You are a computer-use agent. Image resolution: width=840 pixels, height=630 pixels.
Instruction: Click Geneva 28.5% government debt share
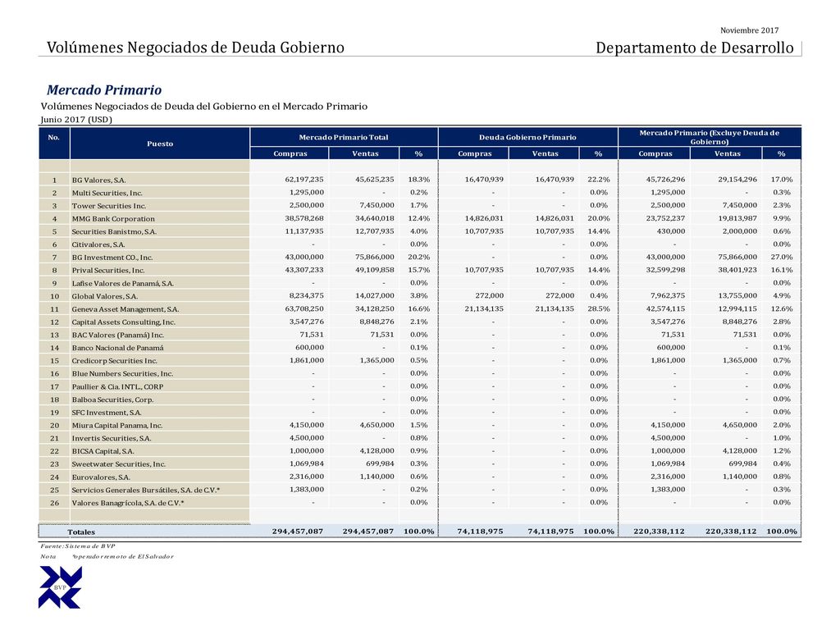point(598,308)
